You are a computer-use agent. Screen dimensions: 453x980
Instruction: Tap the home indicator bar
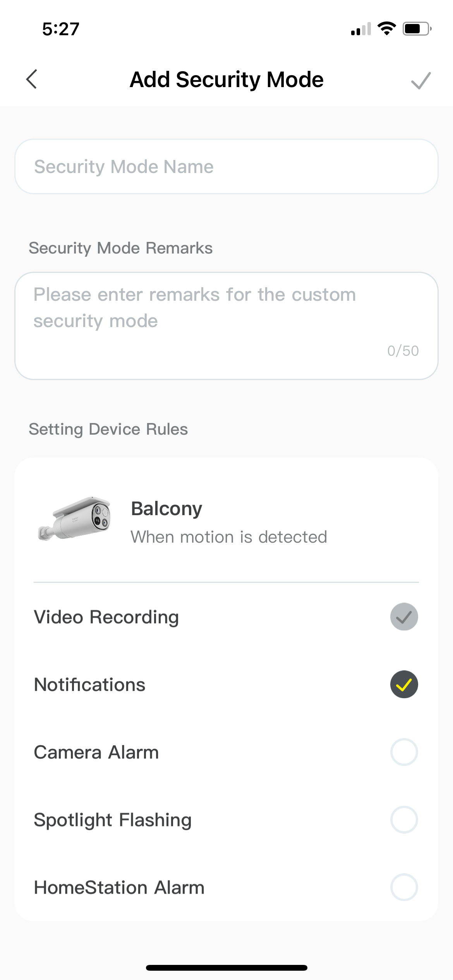point(226,968)
